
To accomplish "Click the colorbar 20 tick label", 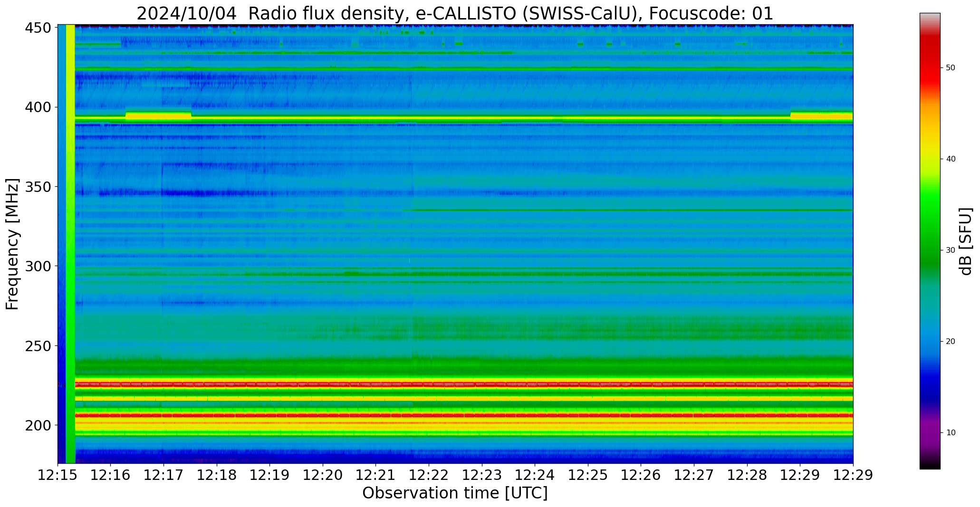I will click(951, 342).
